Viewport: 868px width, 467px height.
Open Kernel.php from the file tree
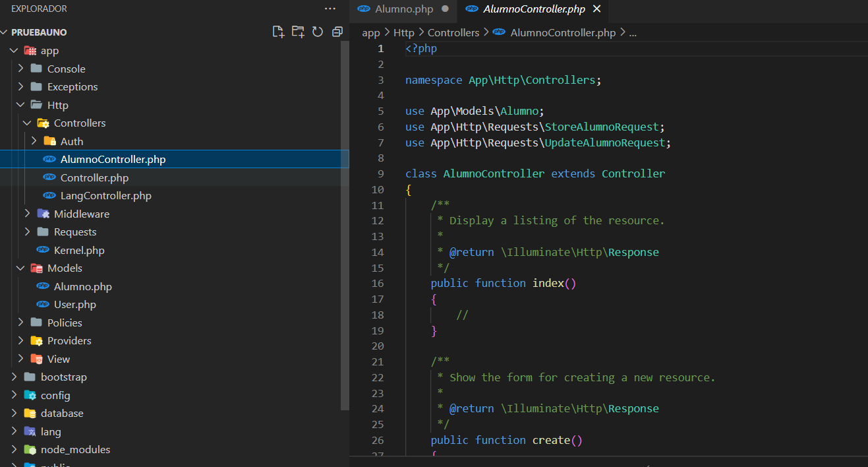(79, 251)
